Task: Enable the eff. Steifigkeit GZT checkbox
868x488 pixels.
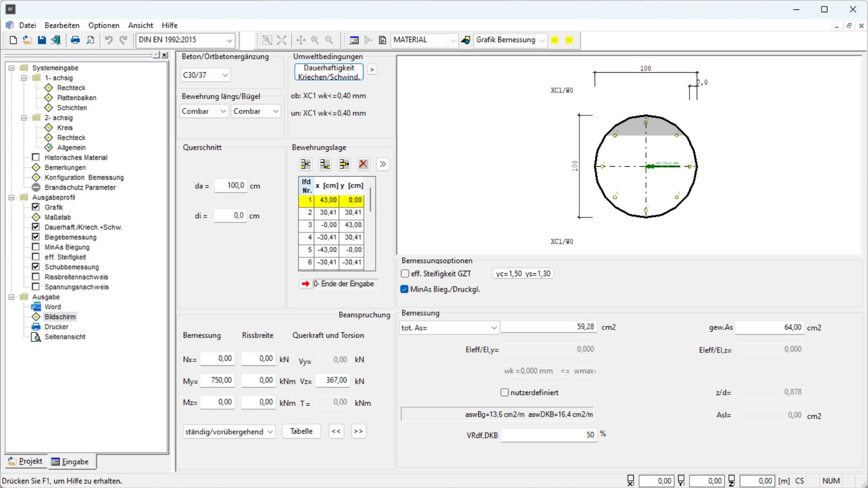Action: [x=405, y=274]
